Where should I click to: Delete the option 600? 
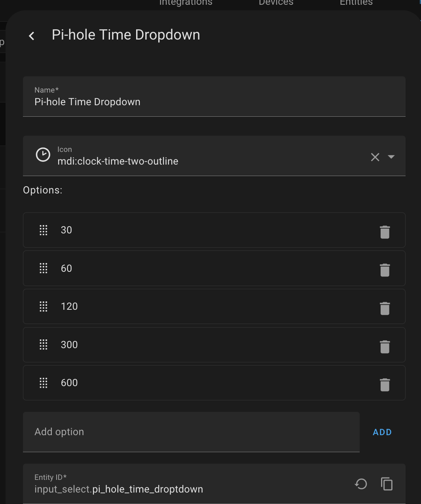385,385
